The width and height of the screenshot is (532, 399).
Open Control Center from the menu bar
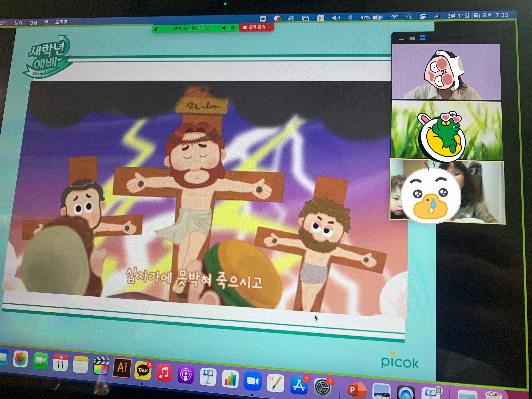point(423,17)
